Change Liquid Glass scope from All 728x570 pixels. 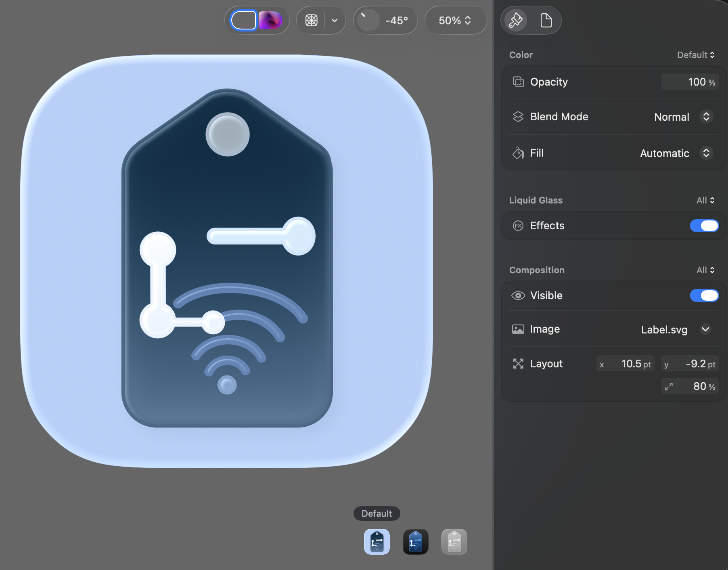[x=705, y=200]
